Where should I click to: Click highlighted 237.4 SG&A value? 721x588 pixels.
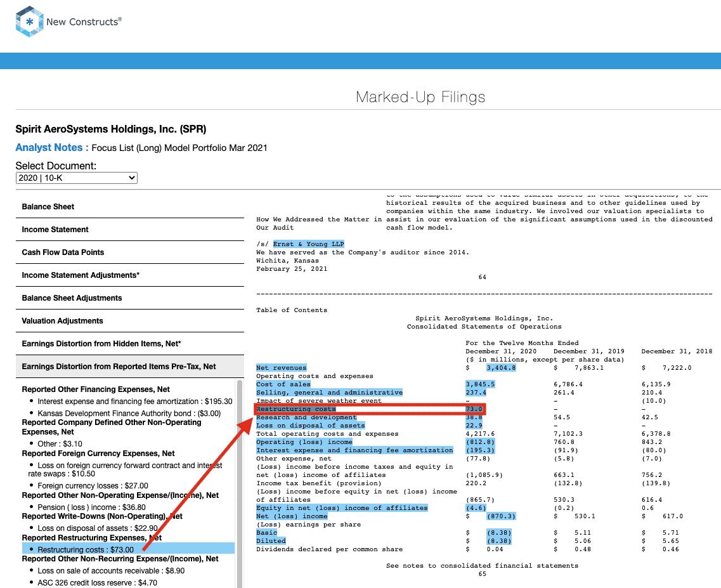[x=476, y=393]
